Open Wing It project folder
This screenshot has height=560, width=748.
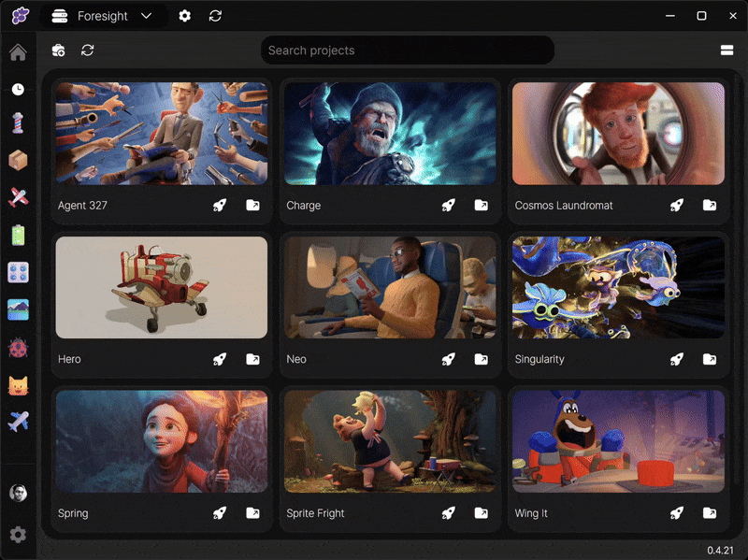click(x=710, y=513)
